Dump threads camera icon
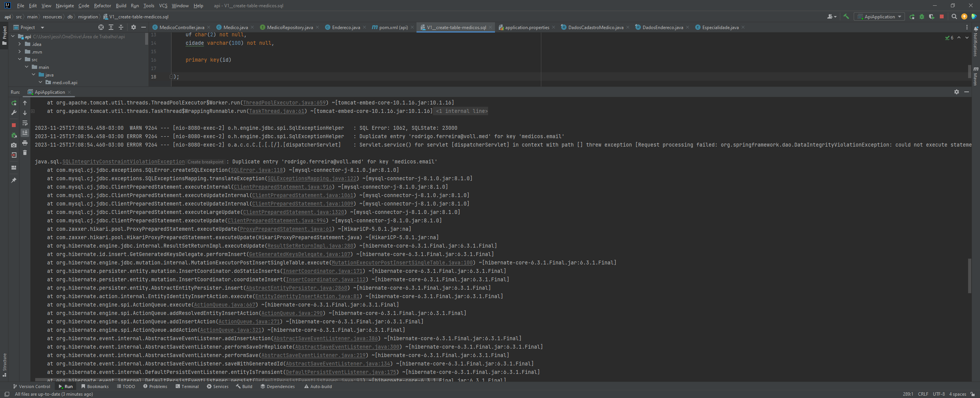 pyautogui.click(x=14, y=145)
